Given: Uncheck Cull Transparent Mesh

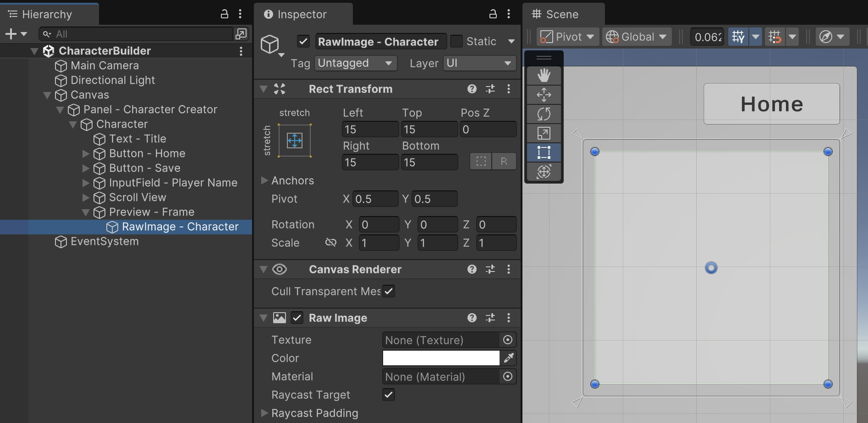Looking at the screenshot, I should click(389, 291).
